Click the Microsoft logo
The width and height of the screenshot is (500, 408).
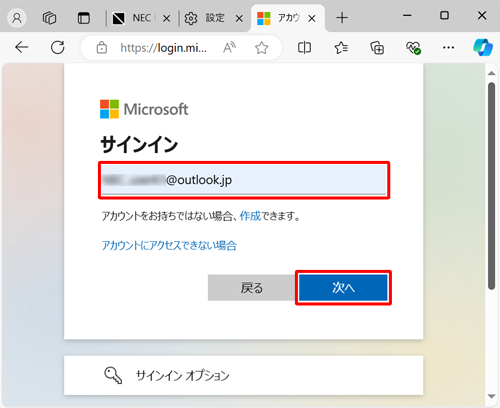pos(144,109)
